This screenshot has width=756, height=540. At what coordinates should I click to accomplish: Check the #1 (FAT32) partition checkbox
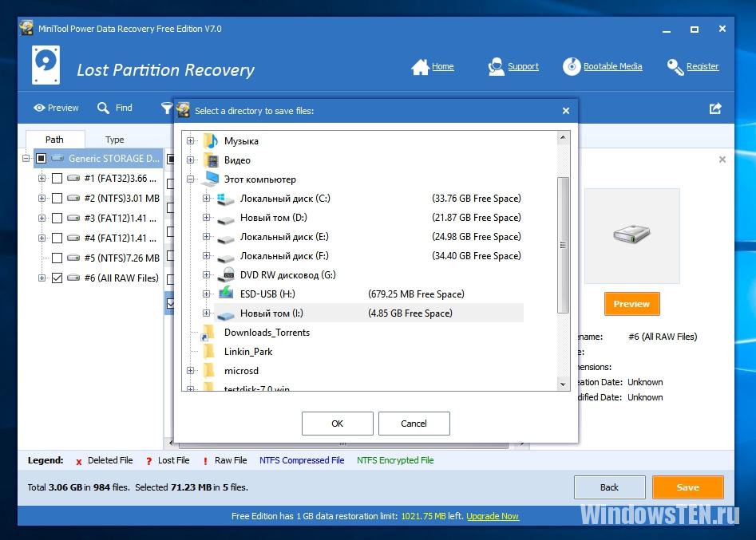[x=57, y=178]
